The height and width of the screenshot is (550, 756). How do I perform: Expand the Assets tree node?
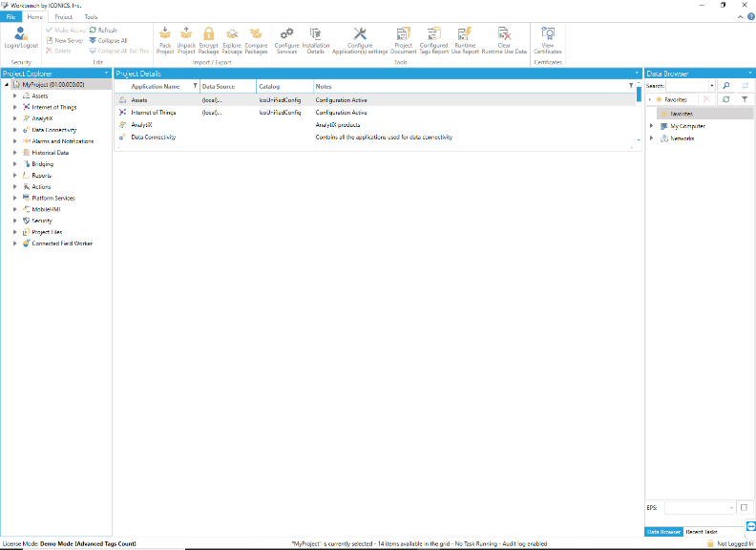[15, 95]
